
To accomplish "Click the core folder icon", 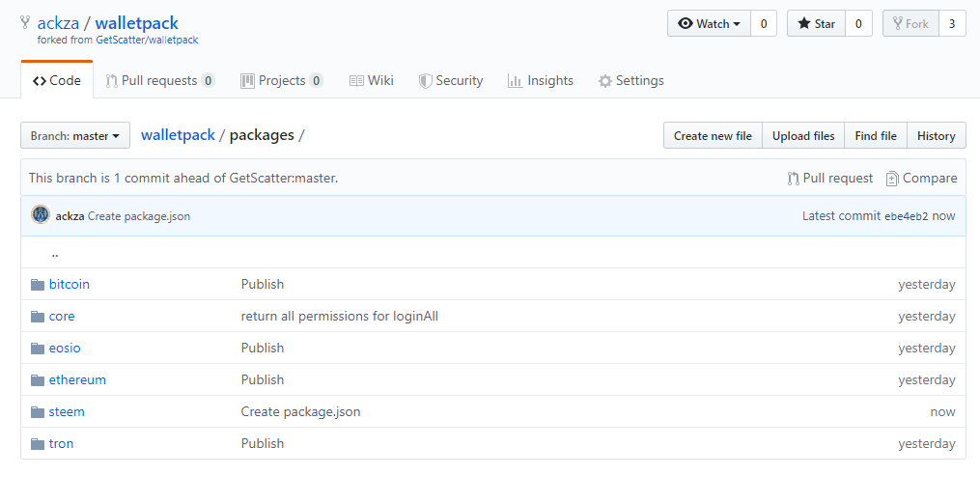I will click(x=38, y=317).
